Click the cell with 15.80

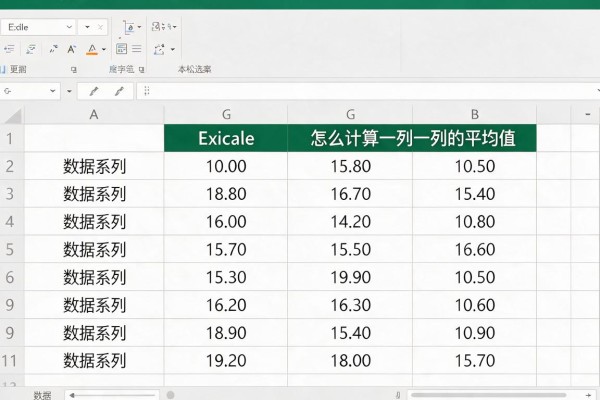tap(350, 166)
